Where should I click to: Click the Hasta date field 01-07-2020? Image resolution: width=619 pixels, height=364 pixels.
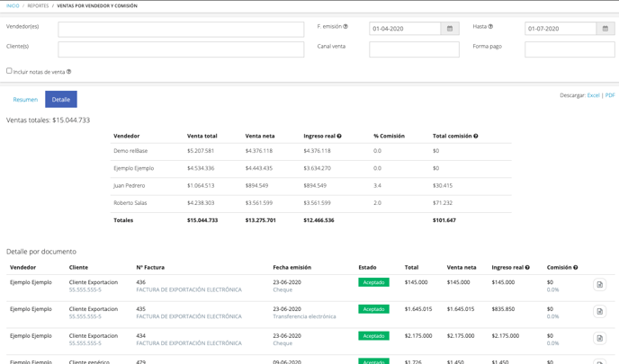tap(561, 29)
